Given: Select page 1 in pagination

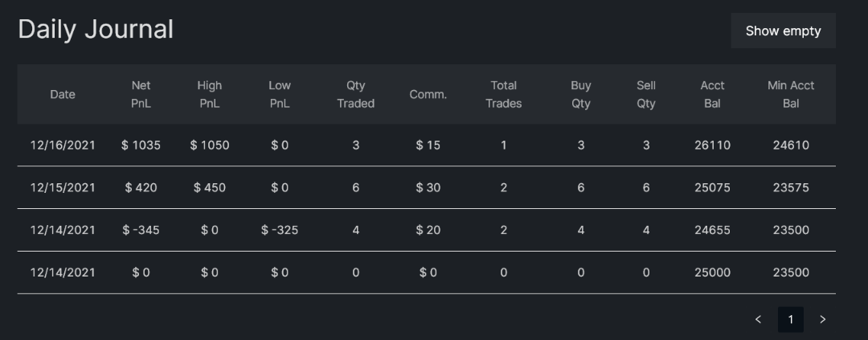Looking at the screenshot, I should click(790, 320).
